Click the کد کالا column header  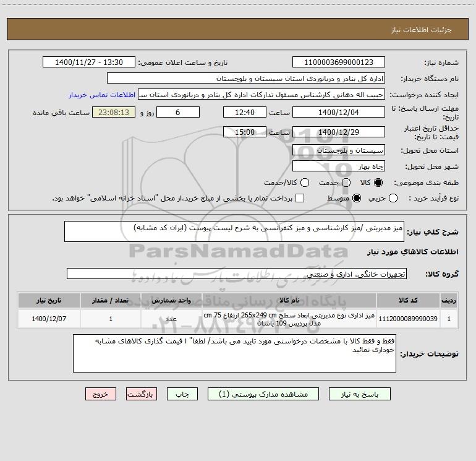tap(408, 300)
